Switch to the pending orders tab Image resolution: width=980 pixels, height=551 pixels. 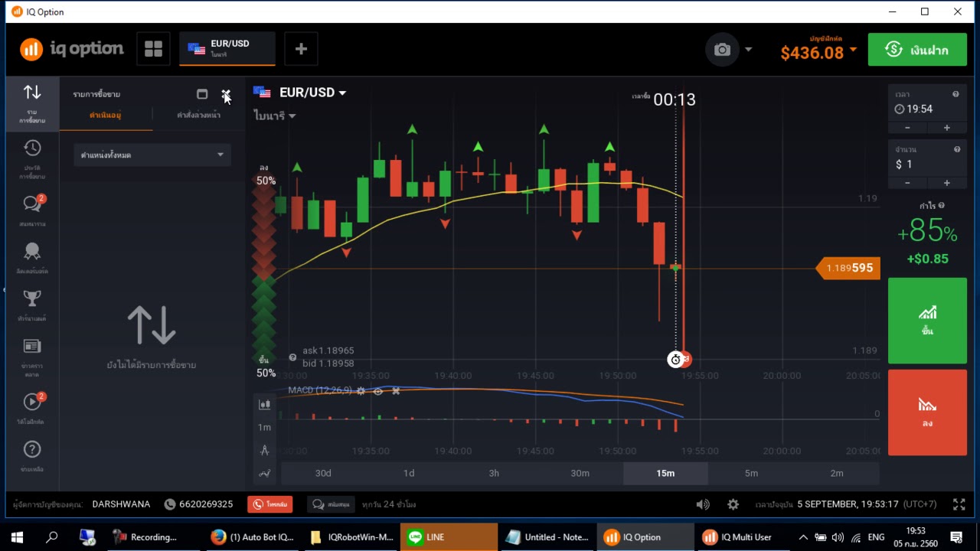198,116
